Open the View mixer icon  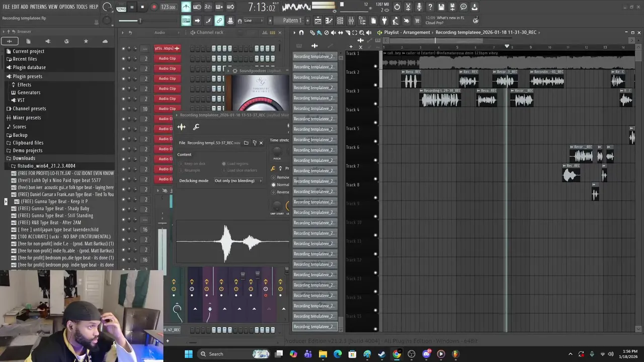tap(351, 21)
